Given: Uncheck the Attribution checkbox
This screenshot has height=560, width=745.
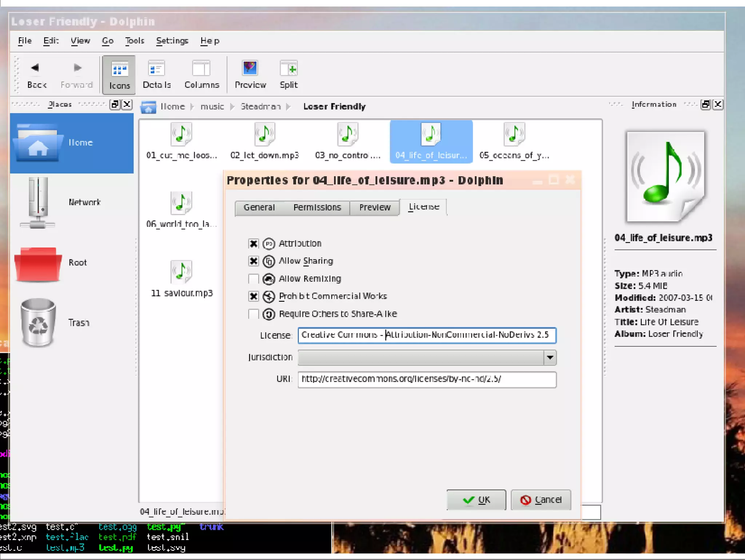Looking at the screenshot, I should coord(254,243).
